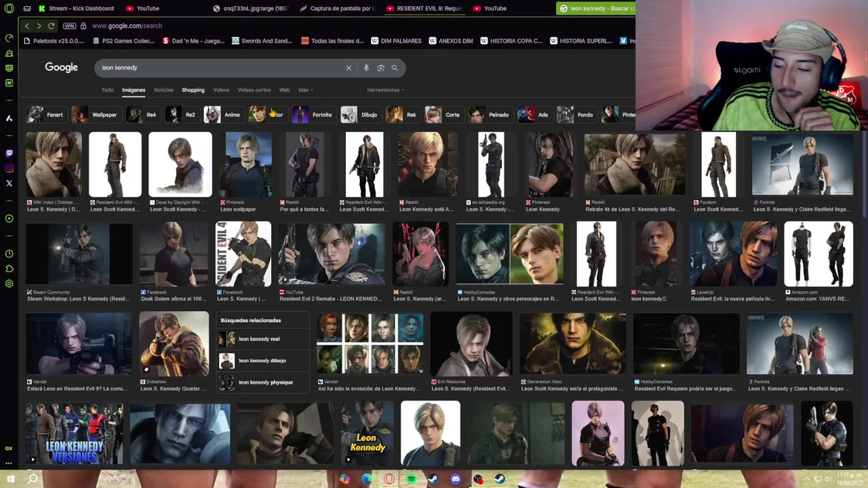Image resolution: width=868 pixels, height=488 pixels.
Task: Open the Resident Evil 4 cover thumbnail
Action: (x=243, y=253)
